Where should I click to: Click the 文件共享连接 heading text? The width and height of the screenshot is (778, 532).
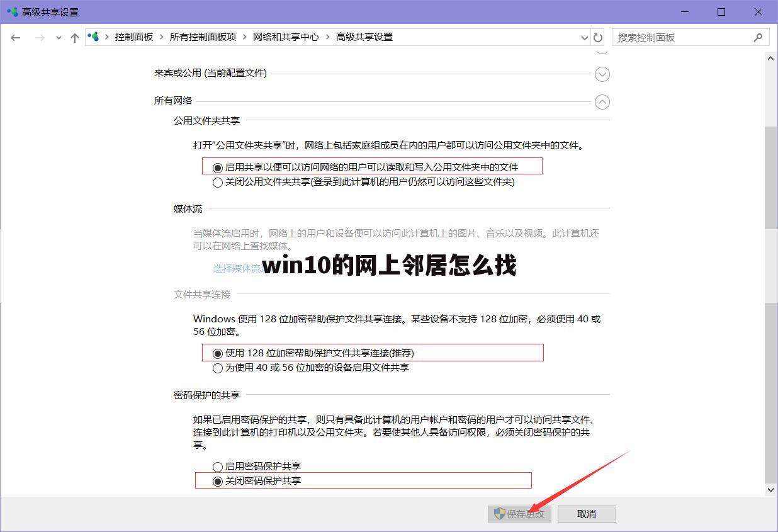(202, 294)
